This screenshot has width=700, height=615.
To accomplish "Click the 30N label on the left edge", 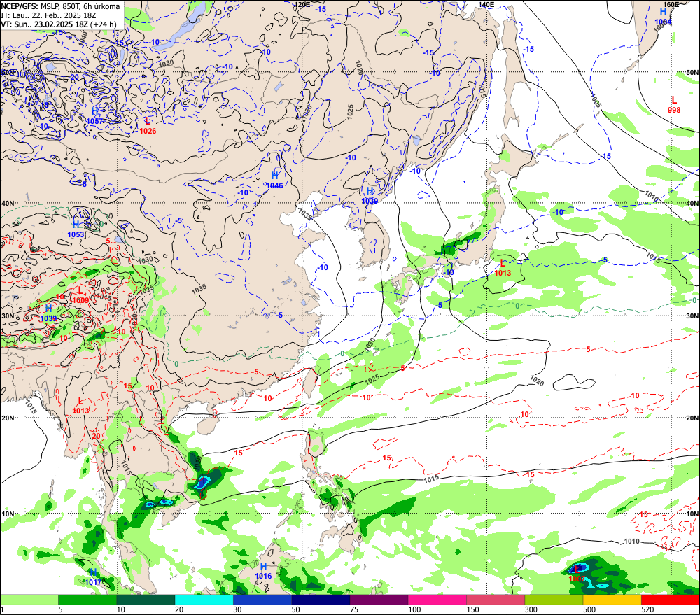I will pyautogui.click(x=8, y=316).
